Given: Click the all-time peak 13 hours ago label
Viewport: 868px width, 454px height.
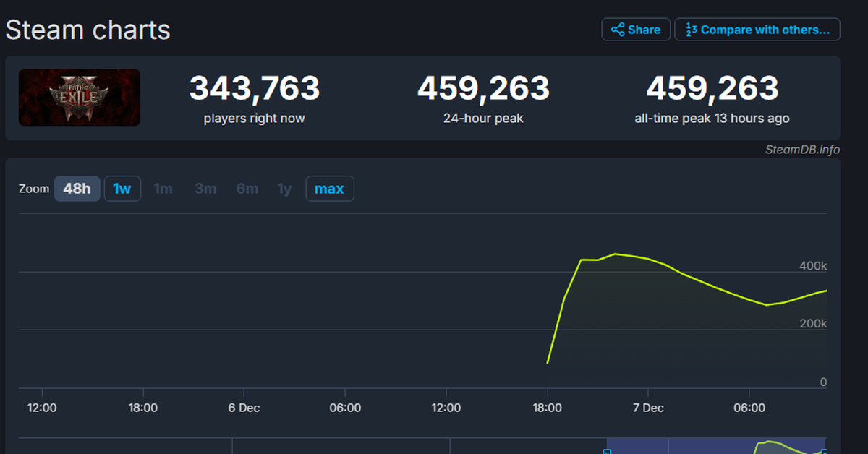Looking at the screenshot, I should point(712,118).
